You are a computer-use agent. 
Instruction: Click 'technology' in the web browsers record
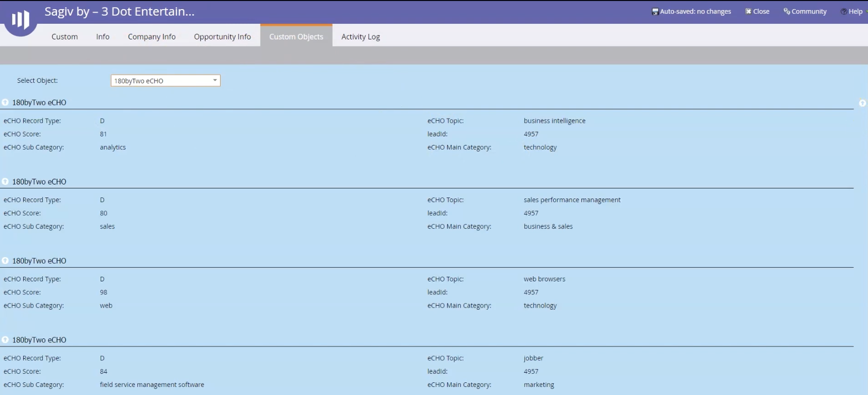540,306
